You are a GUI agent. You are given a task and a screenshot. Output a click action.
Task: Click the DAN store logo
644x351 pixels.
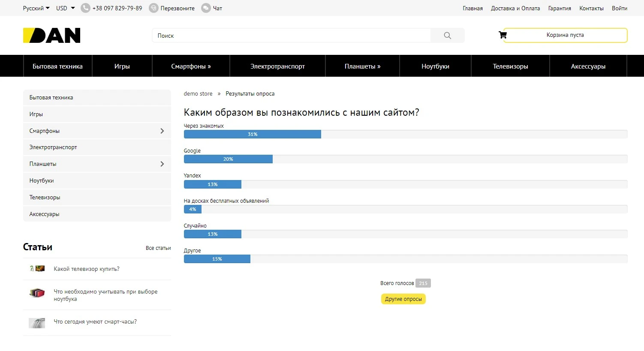coord(51,36)
